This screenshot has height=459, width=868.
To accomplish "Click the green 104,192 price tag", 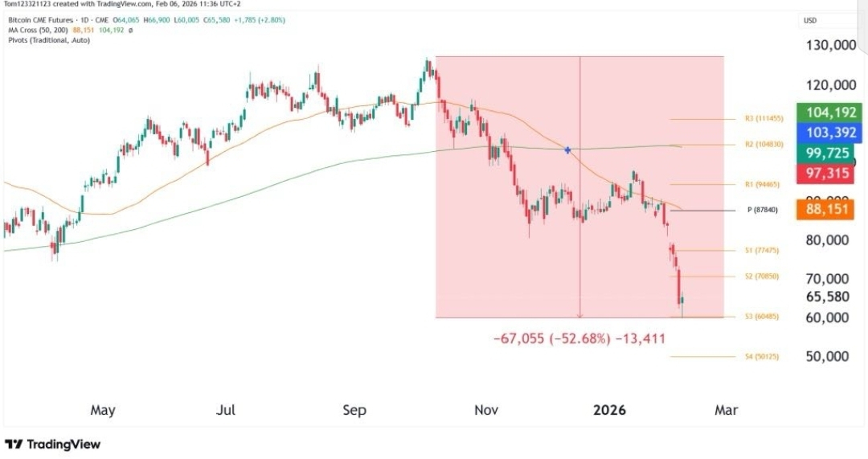I will (x=829, y=113).
